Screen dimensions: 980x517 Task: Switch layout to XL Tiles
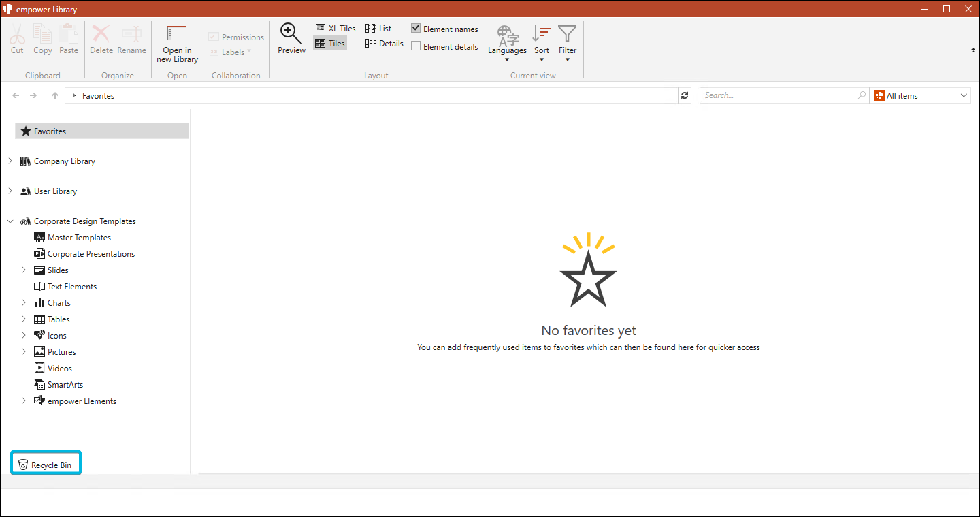pos(336,29)
